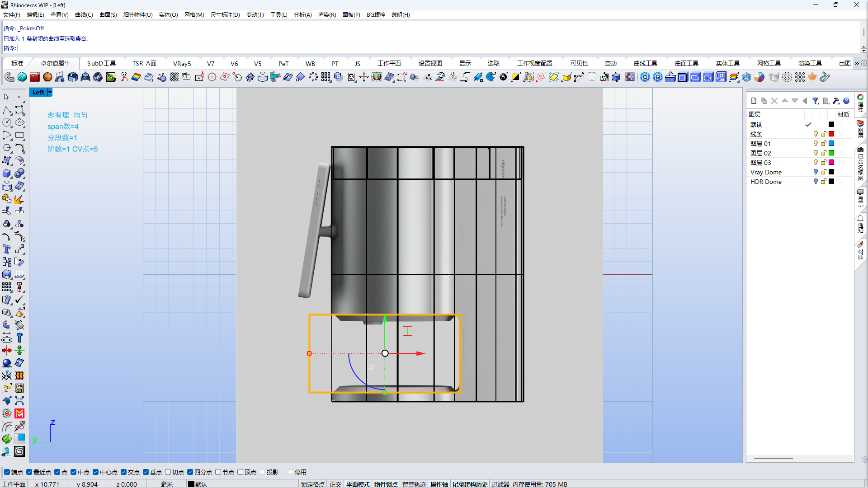
Task: Enable the 切点 tangent osnap checkbox
Action: coord(168,472)
